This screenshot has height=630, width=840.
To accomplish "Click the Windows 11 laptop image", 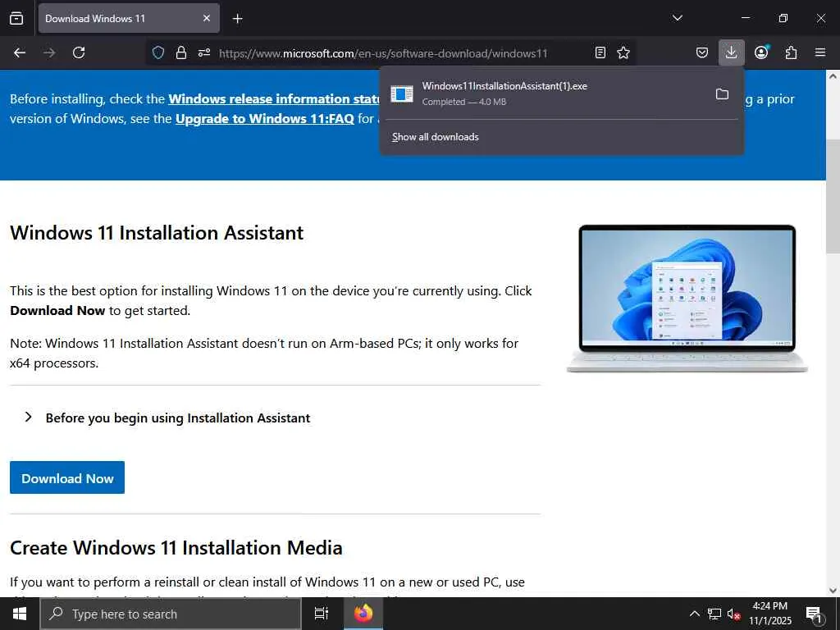I will pyautogui.click(x=687, y=299).
